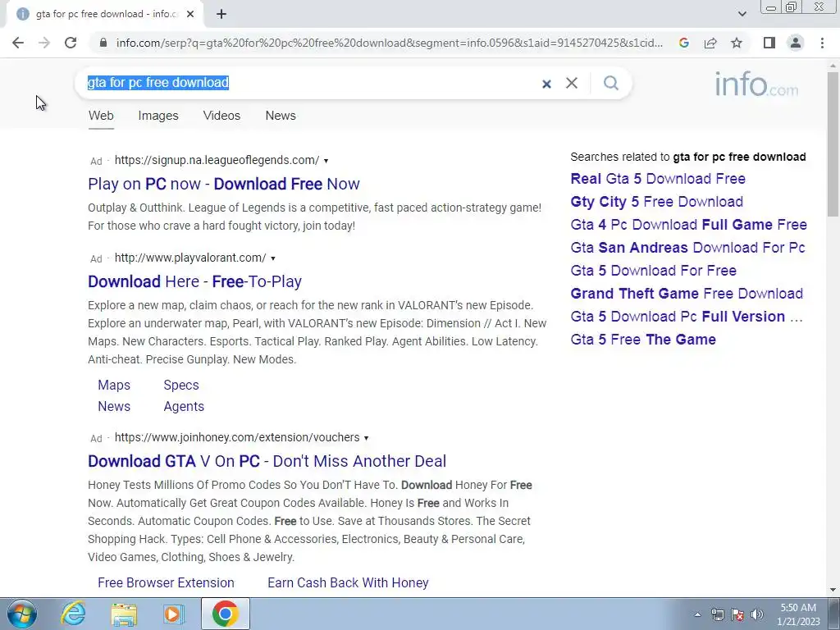840x630 pixels.
Task: Search Real Gta 5 Download Free
Action: (658, 178)
